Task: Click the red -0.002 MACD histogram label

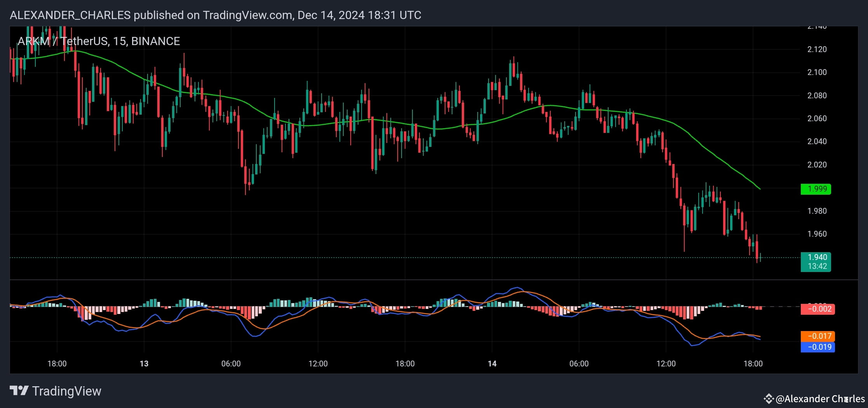Action: [817, 309]
